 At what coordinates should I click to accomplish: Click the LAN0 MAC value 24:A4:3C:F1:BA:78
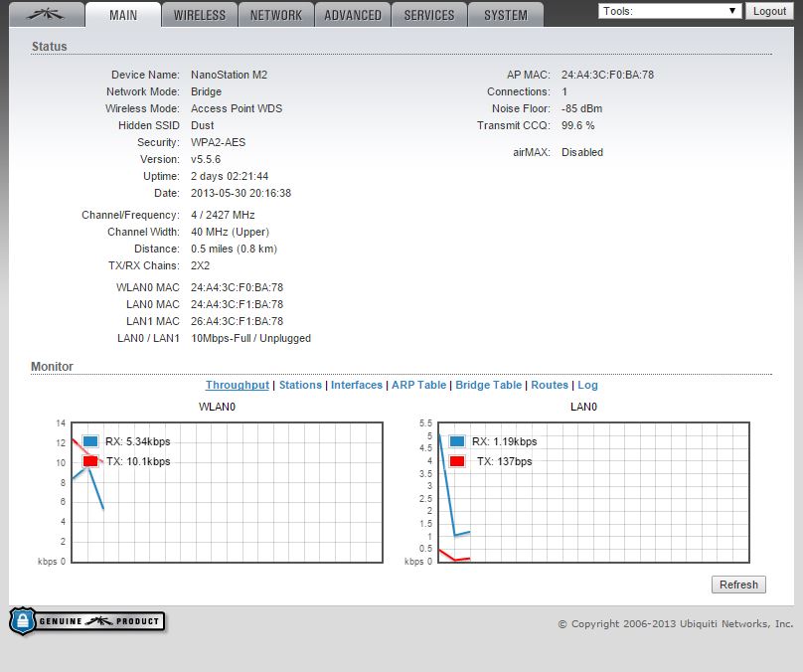pyautogui.click(x=238, y=304)
